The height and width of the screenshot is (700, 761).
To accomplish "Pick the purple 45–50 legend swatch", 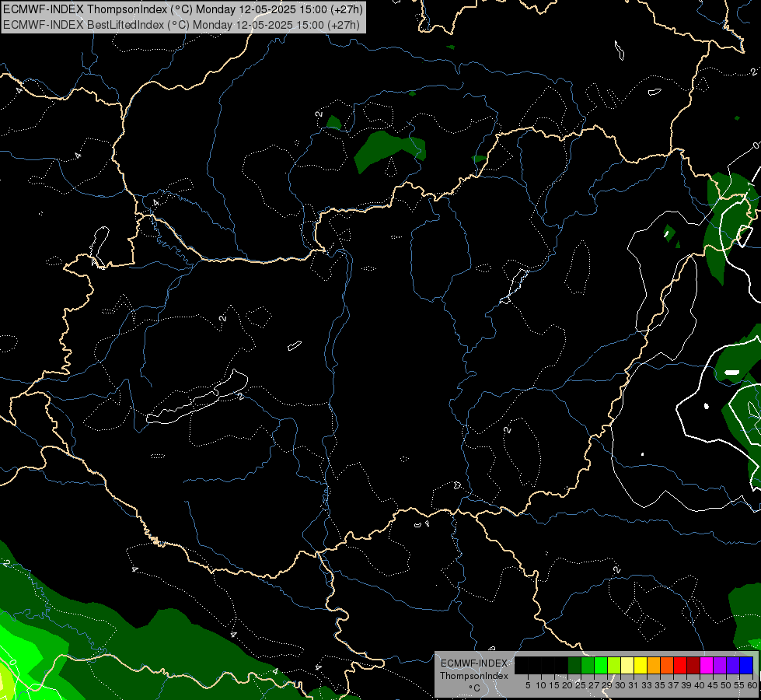I will (720, 665).
